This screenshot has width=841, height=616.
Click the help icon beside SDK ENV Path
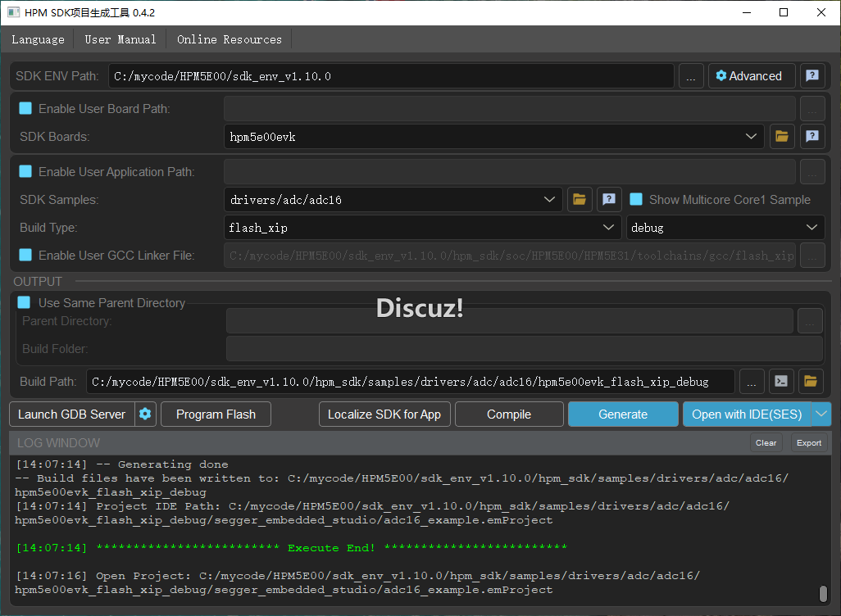pyautogui.click(x=811, y=76)
